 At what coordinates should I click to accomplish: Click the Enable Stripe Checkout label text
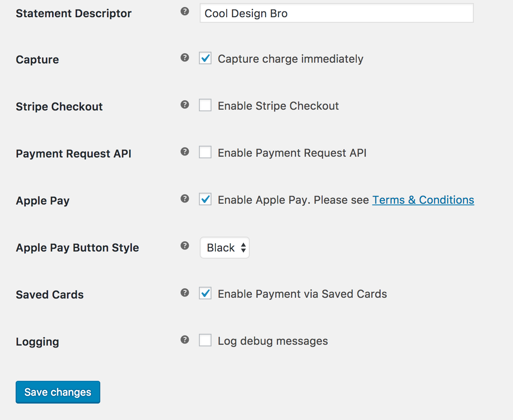[x=278, y=106]
